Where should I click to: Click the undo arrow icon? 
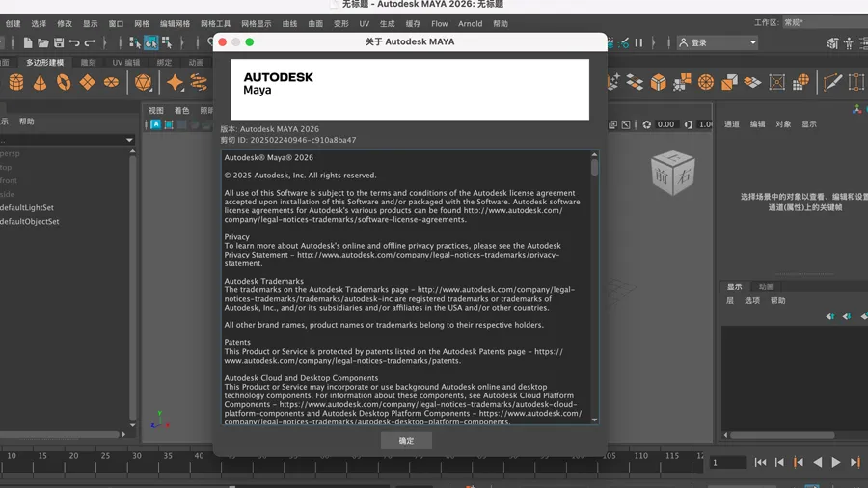tap(74, 42)
